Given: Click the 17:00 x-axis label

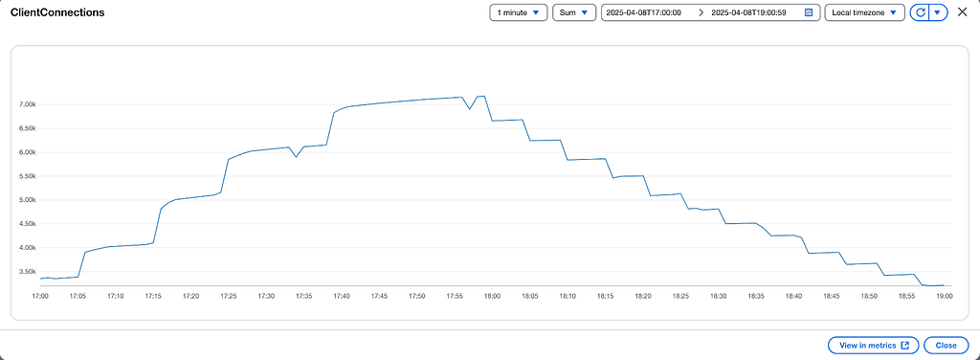Looking at the screenshot, I should pos(40,296).
